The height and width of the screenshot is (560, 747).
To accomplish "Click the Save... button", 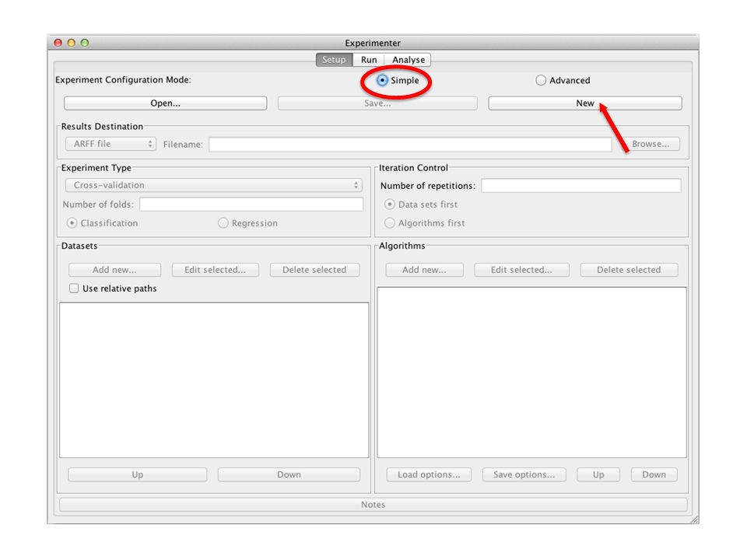I will point(377,103).
